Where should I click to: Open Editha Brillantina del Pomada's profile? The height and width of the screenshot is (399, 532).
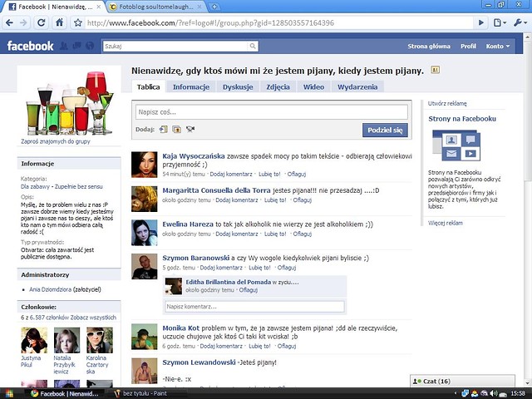pos(228,282)
